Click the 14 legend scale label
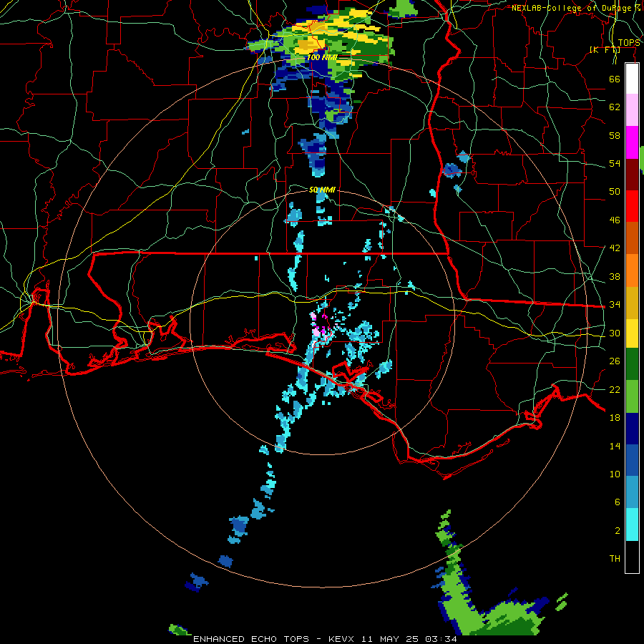This screenshot has width=644, height=644. click(x=615, y=446)
